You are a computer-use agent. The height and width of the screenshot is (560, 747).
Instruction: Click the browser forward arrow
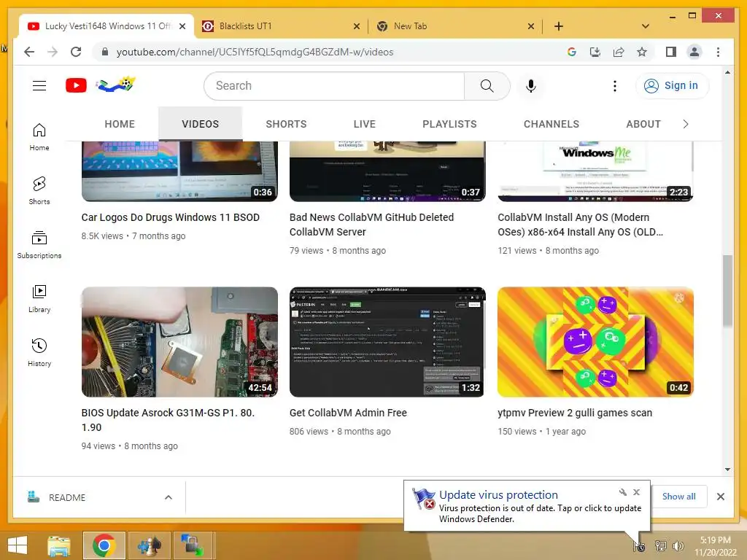click(x=53, y=52)
